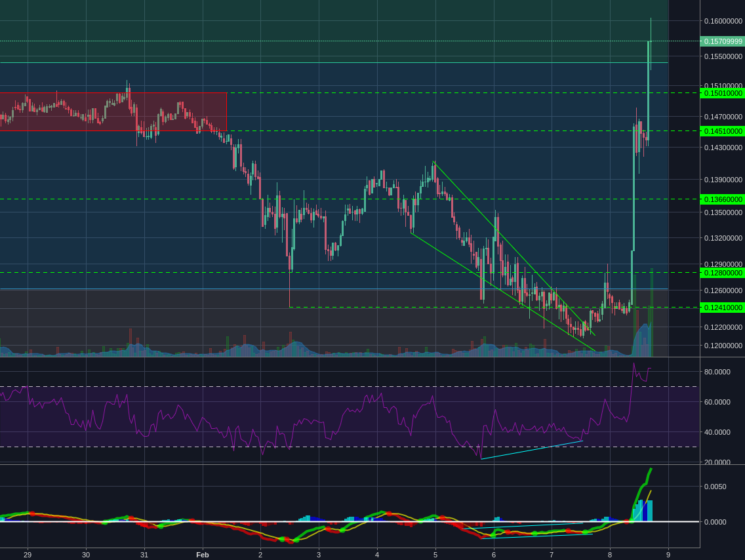This screenshot has height=560, width=745.
Task: Click the 0.16000000 price axis tick
Action: tap(723, 21)
